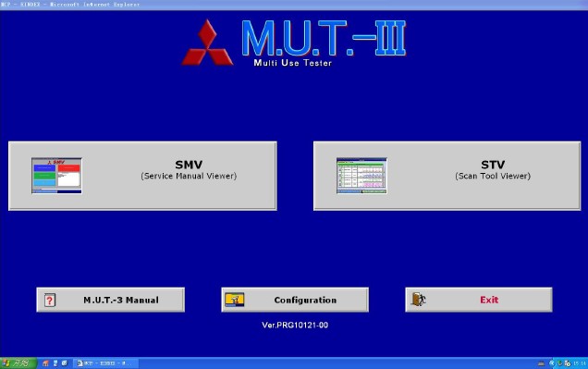Open the Configuration button
588x369 pixels.
click(295, 300)
